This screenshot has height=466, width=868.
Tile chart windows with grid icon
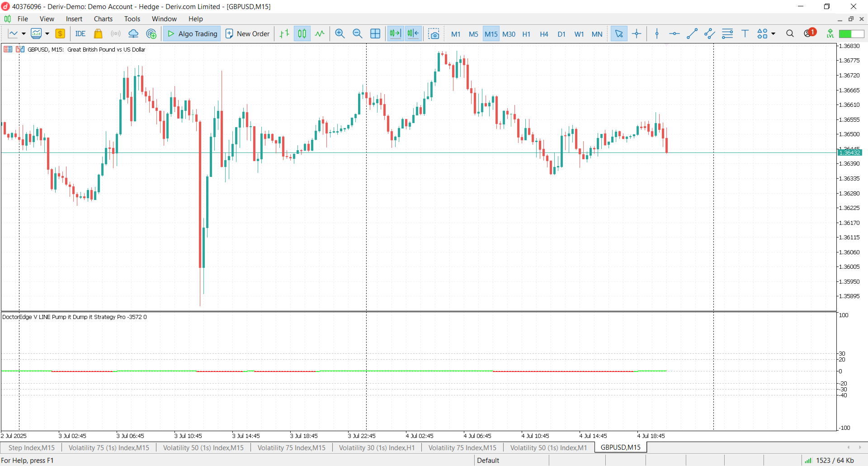[375, 33]
